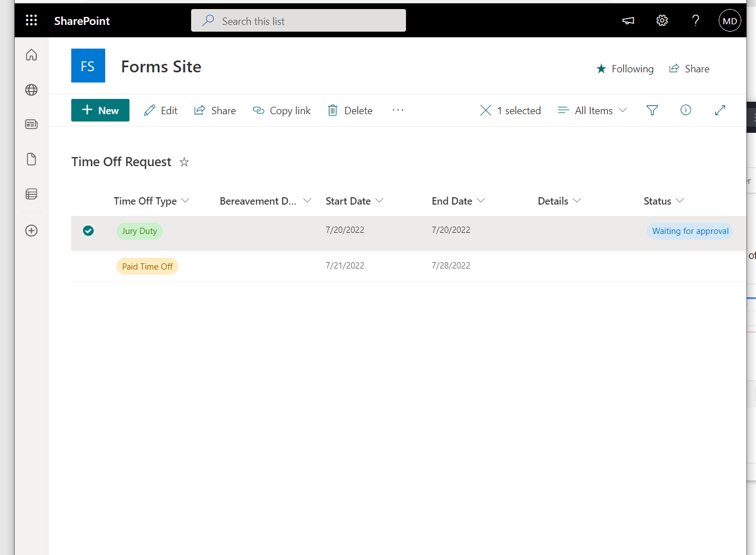Click the New button
756x555 pixels.
[x=100, y=110]
